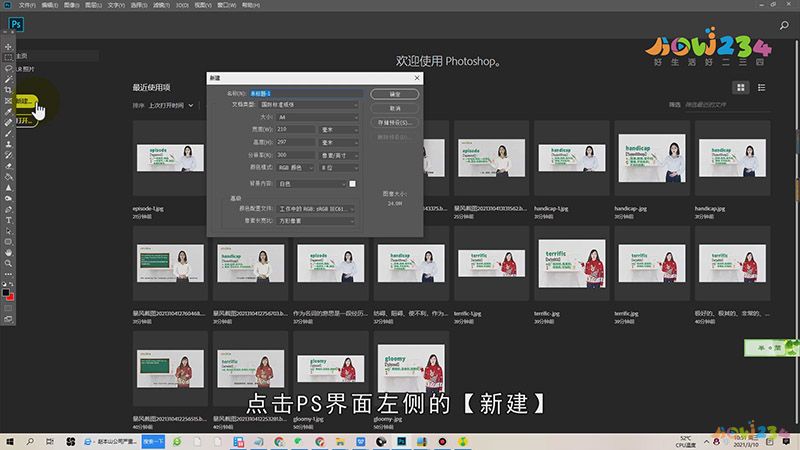Open the 滤镜(T) menu
This screenshot has width=800, height=450.
point(161,5)
